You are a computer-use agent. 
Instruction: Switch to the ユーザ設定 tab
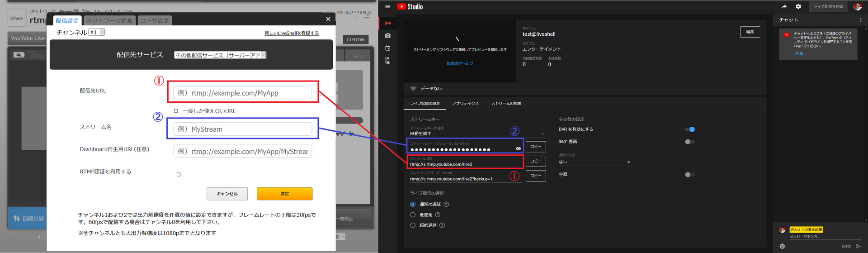[155, 21]
